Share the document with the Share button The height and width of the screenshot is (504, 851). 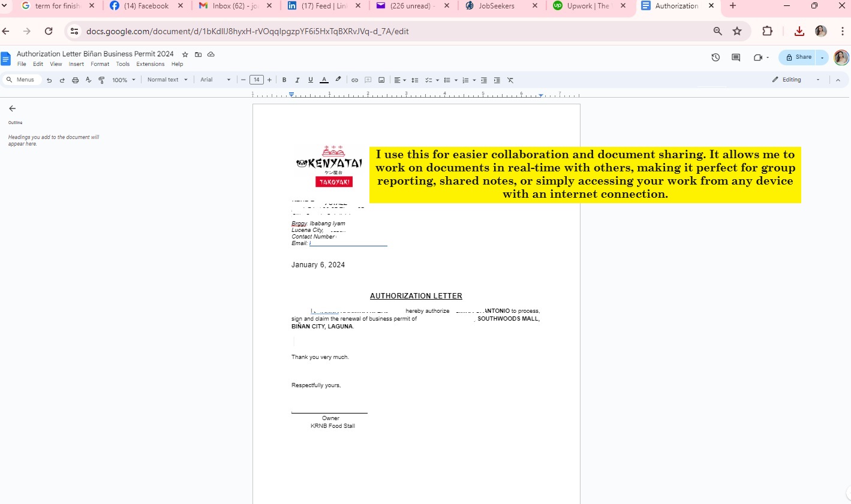pyautogui.click(x=798, y=58)
